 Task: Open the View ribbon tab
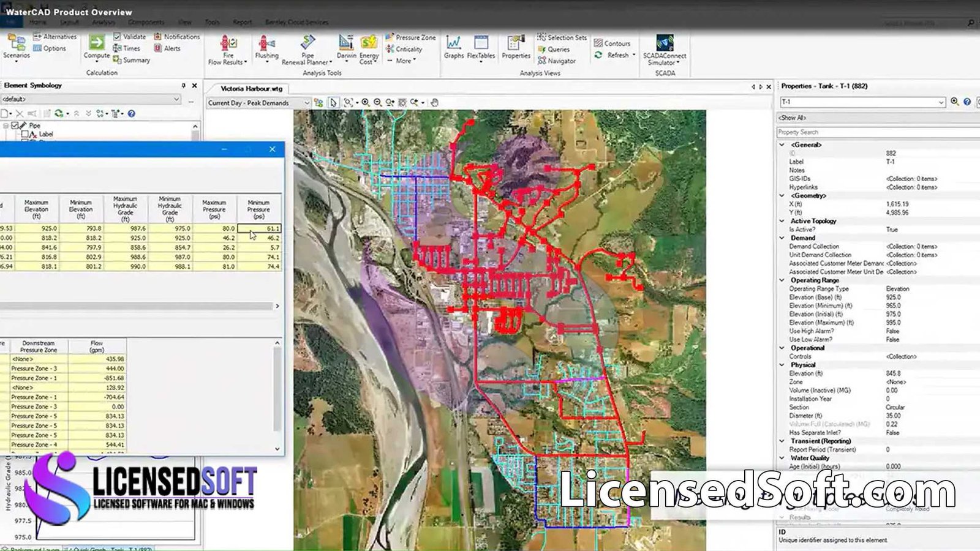pos(184,22)
